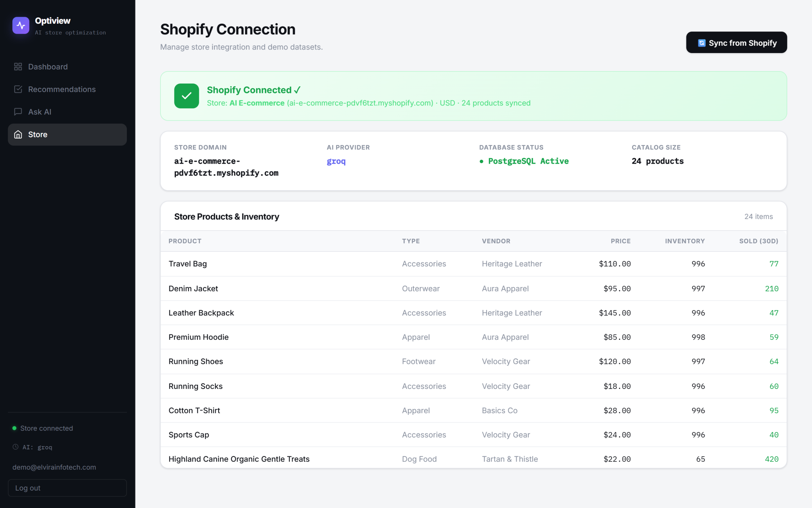Click the green Store connected status dot

pos(14,428)
